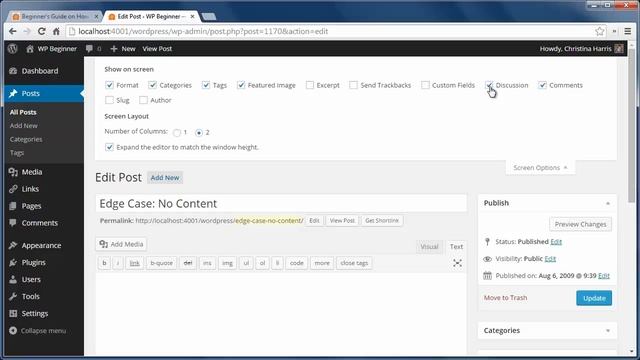The height and width of the screenshot is (360, 640).
Task: Click the browser Back arrow
Action: tap(13, 31)
